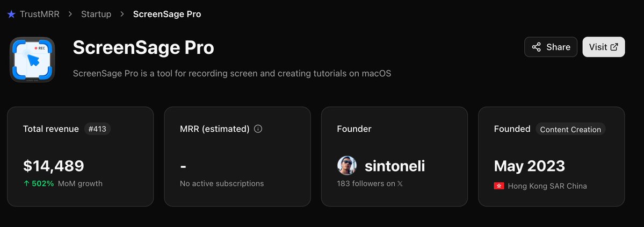Open the sintoneli founder profile link

pos(395,166)
